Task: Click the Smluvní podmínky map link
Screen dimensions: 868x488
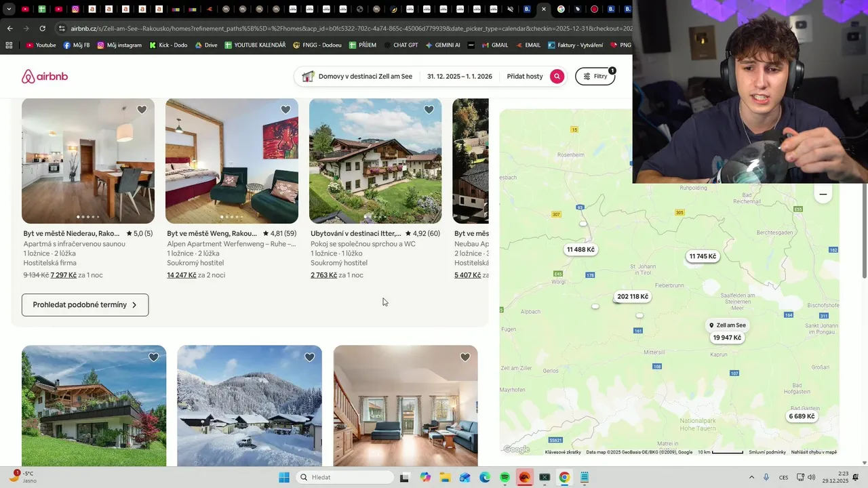Action: click(x=767, y=452)
